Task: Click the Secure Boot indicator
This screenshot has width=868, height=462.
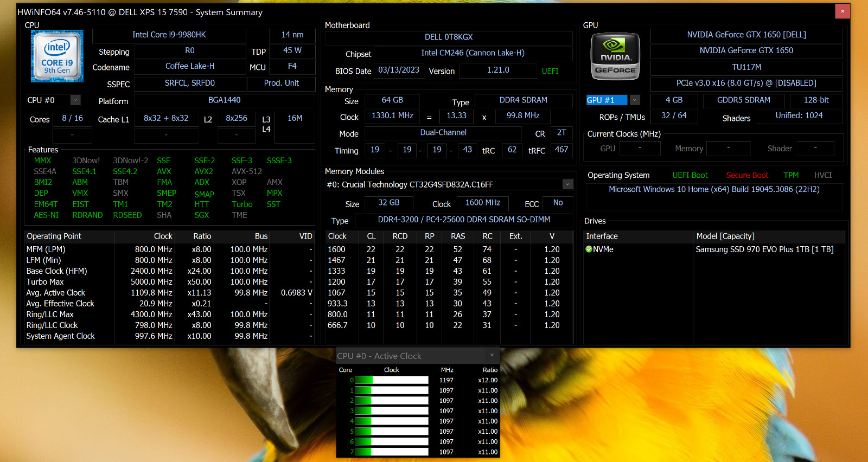Action: click(x=747, y=175)
